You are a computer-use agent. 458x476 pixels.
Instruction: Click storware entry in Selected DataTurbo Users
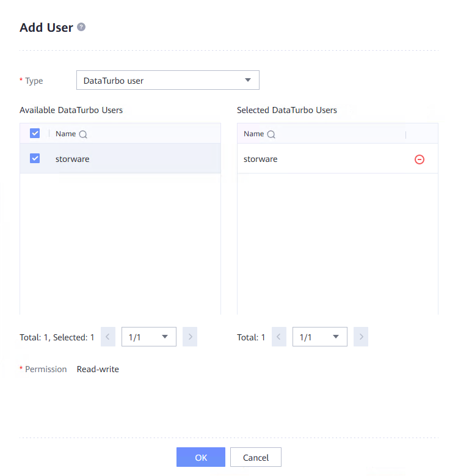coord(261,159)
